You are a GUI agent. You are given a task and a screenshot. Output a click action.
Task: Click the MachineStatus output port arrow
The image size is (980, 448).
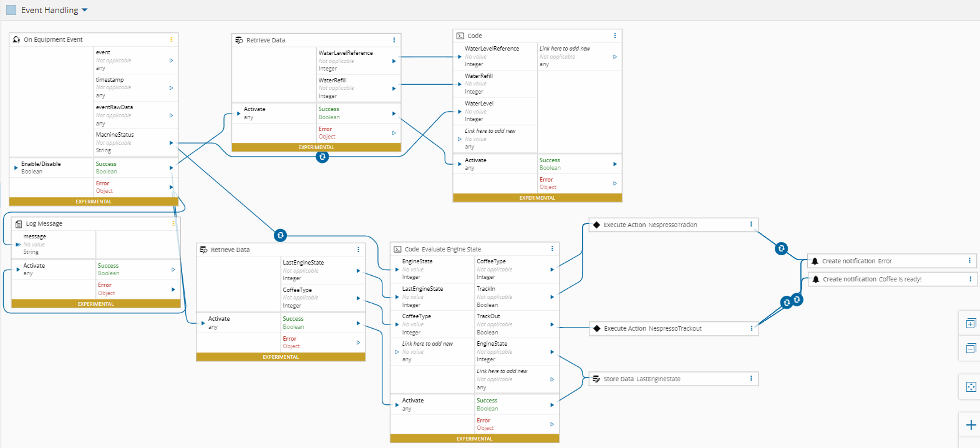point(172,143)
